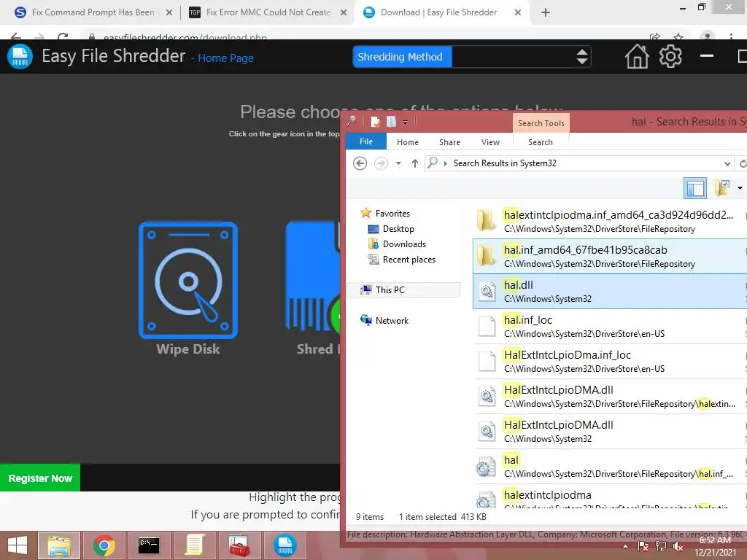
Task: Click the network tray icon
Action: click(661, 547)
